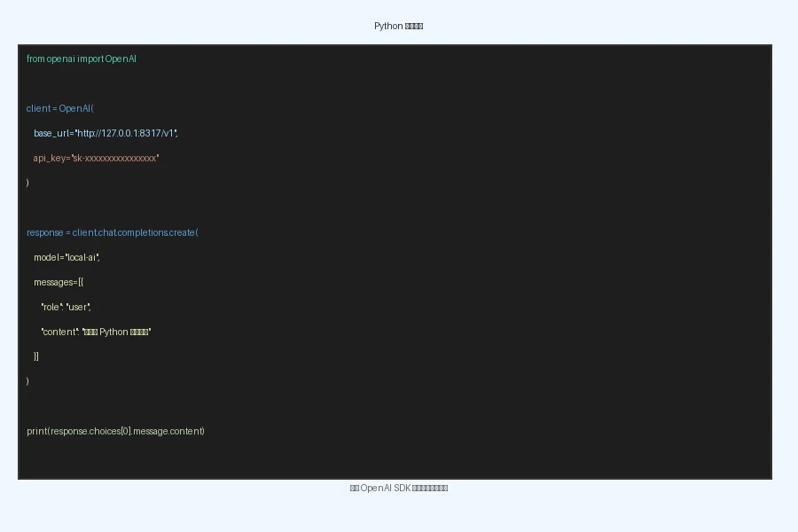
Task: Select the http://127.0.0.1:8317/v1 URL string
Action: [127, 134]
